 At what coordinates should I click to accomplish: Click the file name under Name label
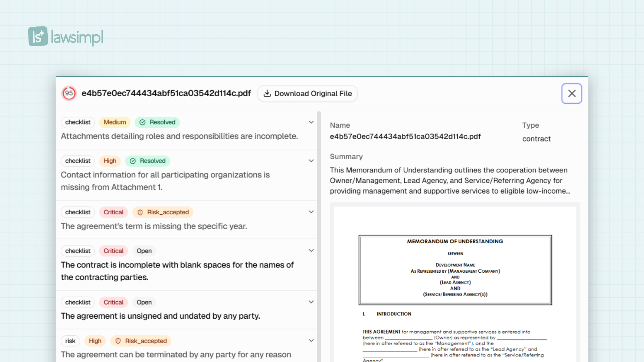click(x=405, y=136)
